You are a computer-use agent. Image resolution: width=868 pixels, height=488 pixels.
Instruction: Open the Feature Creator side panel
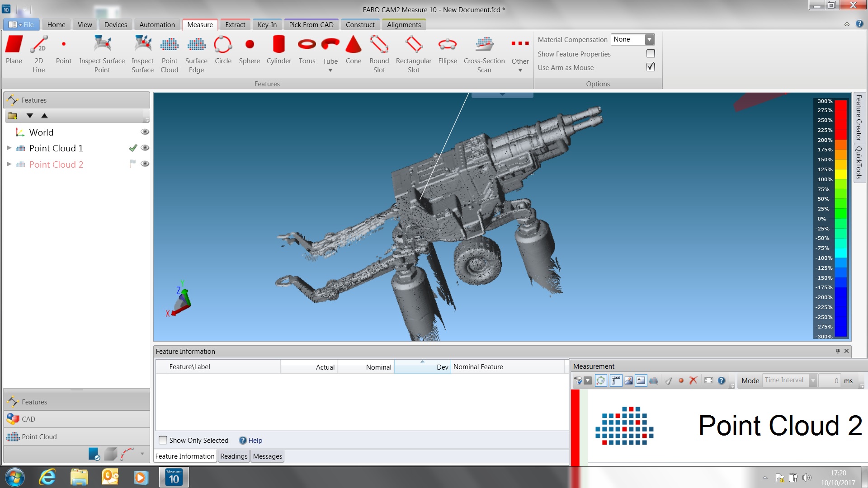859,117
